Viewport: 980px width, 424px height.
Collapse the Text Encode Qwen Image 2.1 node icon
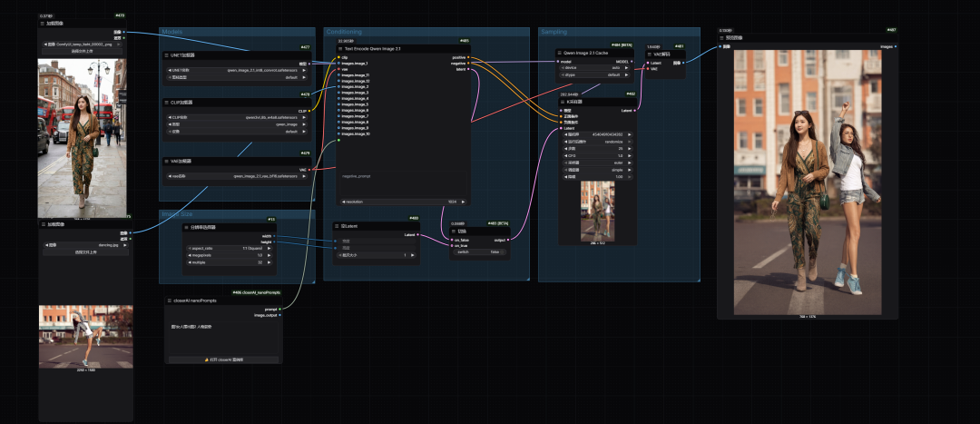pyautogui.click(x=340, y=48)
